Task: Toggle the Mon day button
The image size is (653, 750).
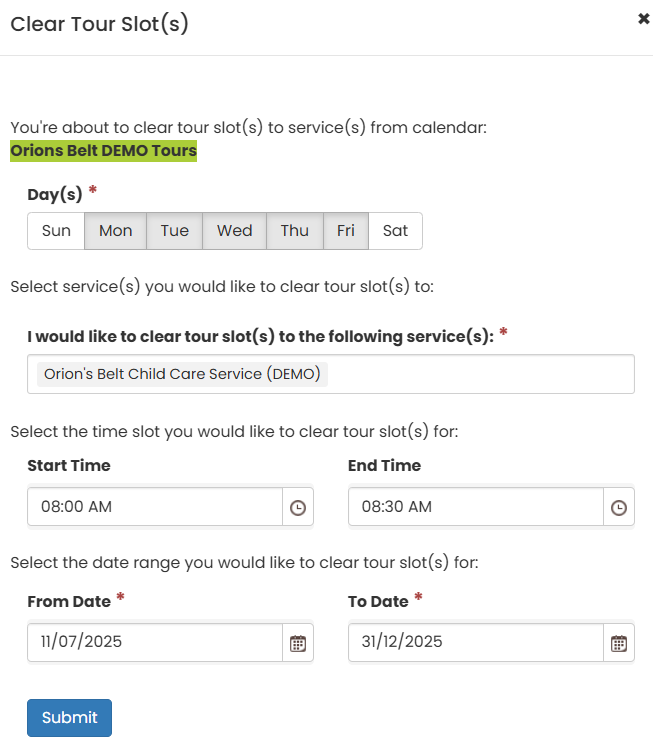Action: coord(115,231)
